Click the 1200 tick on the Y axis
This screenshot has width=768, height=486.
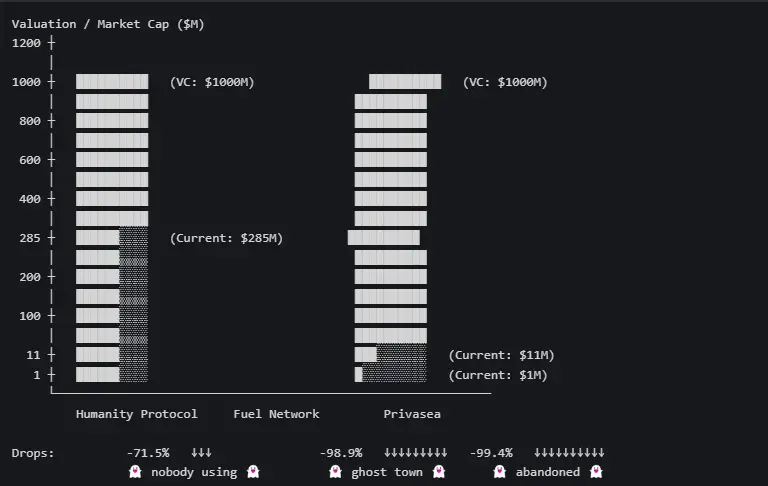[x=27, y=43]
